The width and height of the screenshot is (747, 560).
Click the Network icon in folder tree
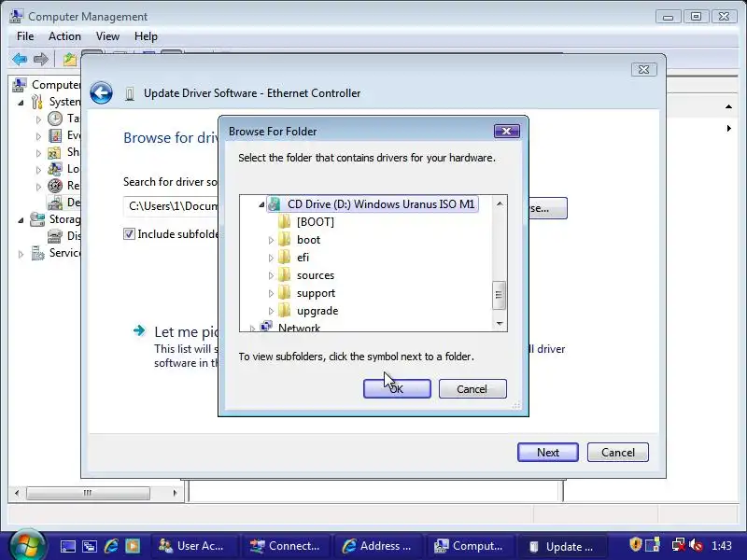[266, 327]
